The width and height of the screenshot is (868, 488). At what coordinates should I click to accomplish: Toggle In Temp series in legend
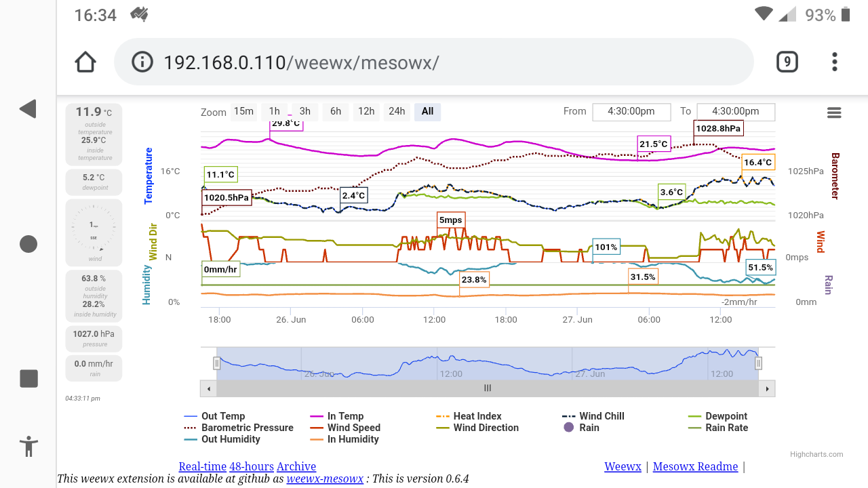click(336, 416)
